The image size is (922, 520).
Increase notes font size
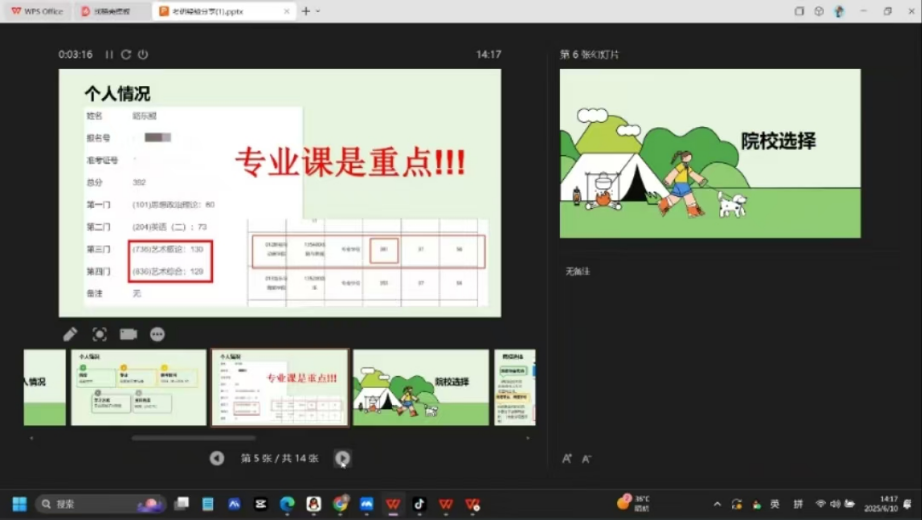click(x=567, y=458)
